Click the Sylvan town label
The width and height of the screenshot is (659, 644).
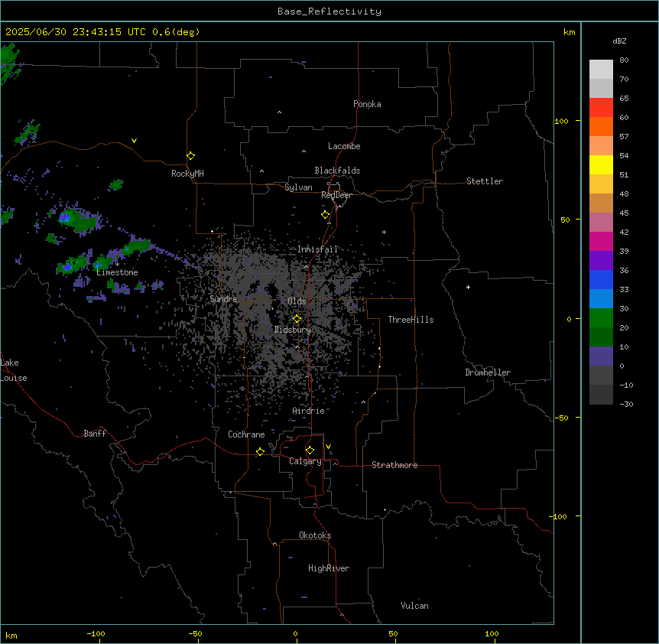tap(298, 187)
